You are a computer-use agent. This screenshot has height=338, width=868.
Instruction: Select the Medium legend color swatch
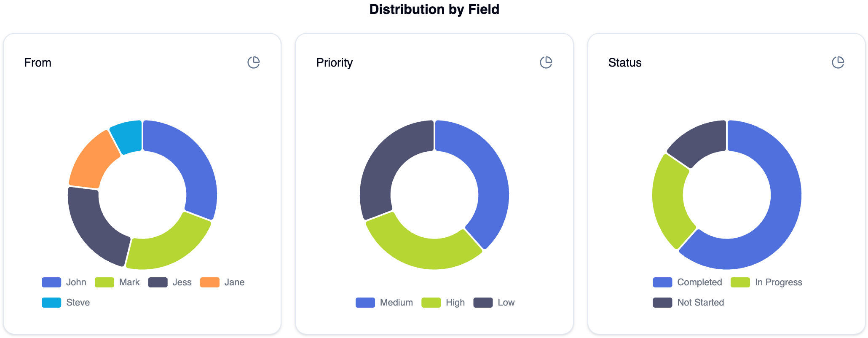click(x=365, y=302)
